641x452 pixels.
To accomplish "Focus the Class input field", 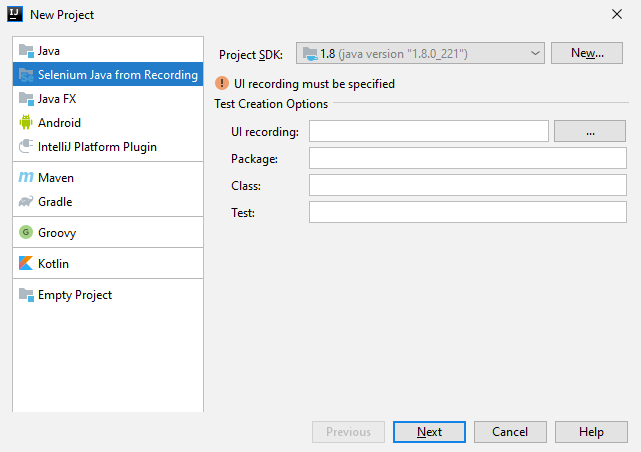I will point(468,185).
